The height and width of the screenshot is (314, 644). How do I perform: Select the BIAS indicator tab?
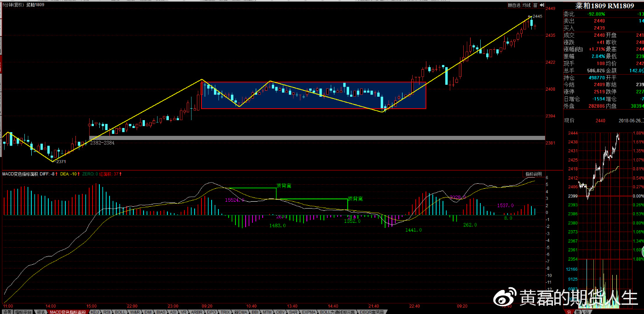point(161,312)
